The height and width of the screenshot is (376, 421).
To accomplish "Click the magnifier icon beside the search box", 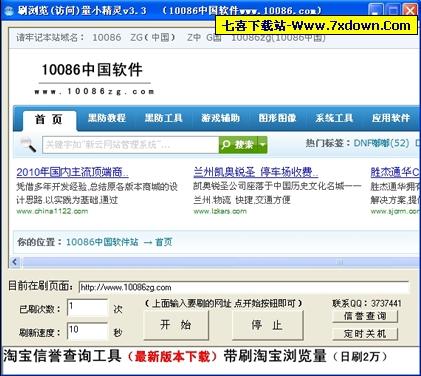I will coord(28,145).
